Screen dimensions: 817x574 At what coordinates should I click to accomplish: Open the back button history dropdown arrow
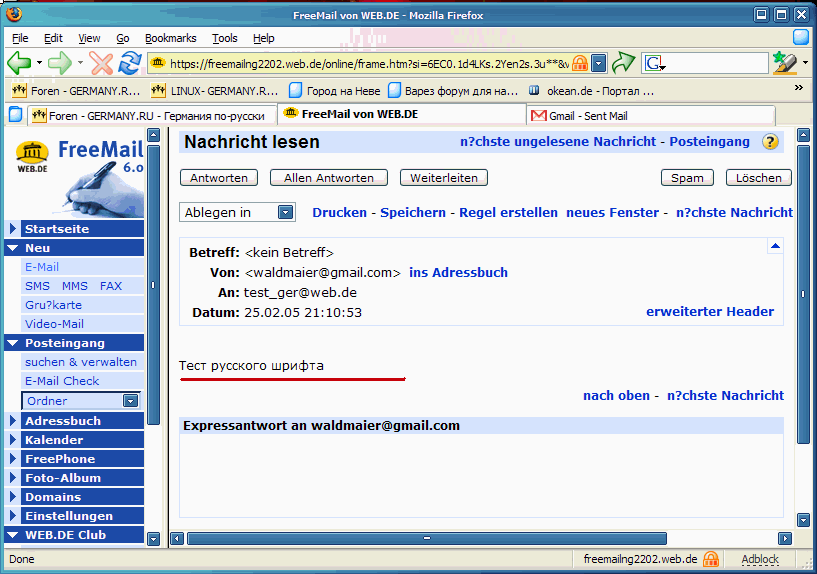click(40, 63)
